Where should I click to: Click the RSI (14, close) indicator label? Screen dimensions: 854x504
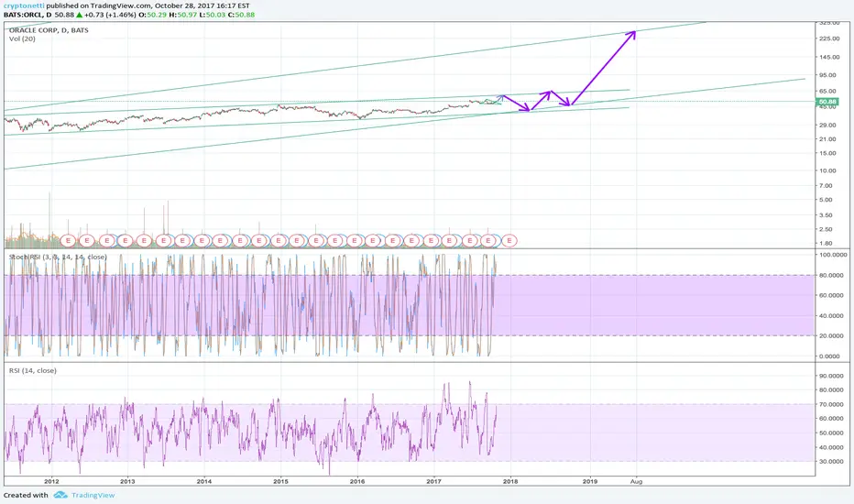pos(33,370)
